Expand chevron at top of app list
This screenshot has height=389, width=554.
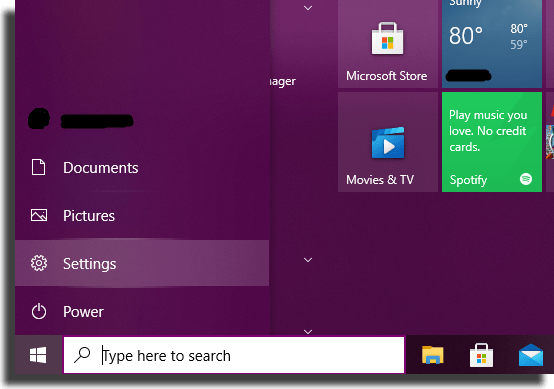[x=308, y=8]
